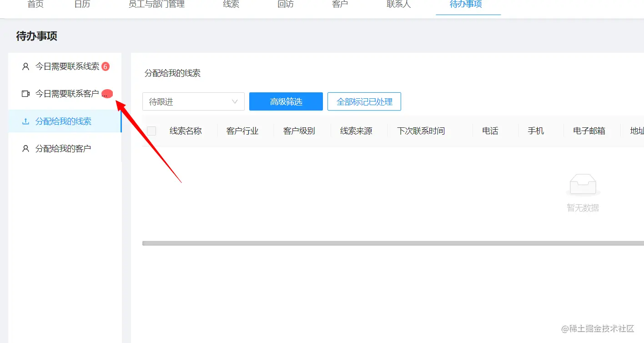Viewport: 644px width, 343px height.
Task: Click the upload icon beside 分配给我的线索
Action: pyautogui.click(x=25, y=121)
